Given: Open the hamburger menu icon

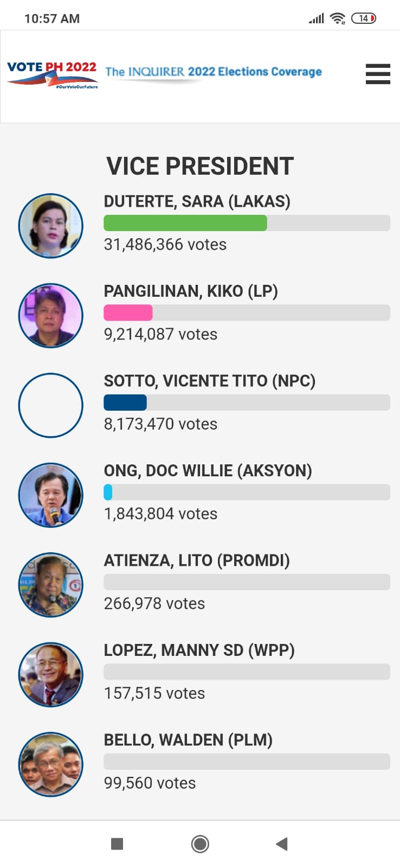Looking at the screenshot, I should (x=378, y=74).
